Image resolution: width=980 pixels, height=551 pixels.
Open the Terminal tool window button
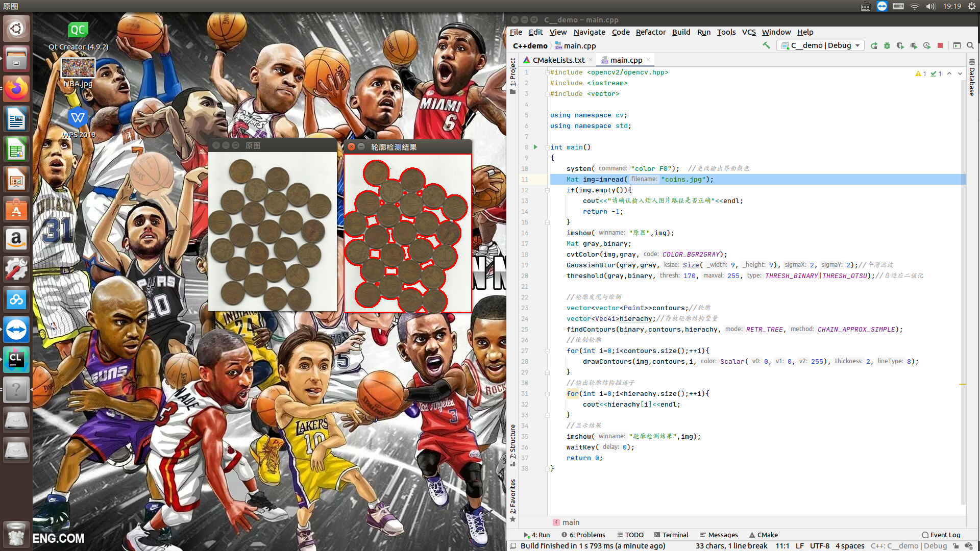tap(671, 535)
